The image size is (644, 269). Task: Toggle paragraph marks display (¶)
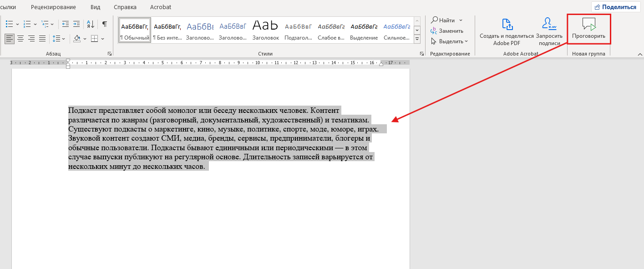[x=105, y=24]
